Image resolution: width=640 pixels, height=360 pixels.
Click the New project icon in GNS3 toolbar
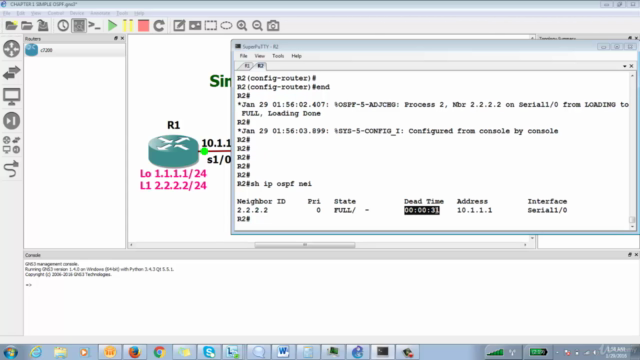point(11,26)
